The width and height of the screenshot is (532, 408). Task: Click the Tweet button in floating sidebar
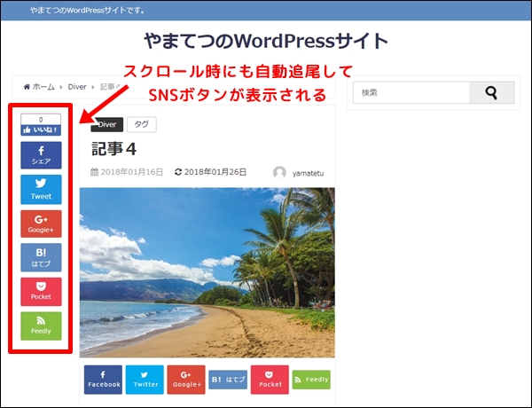point(41,190)
